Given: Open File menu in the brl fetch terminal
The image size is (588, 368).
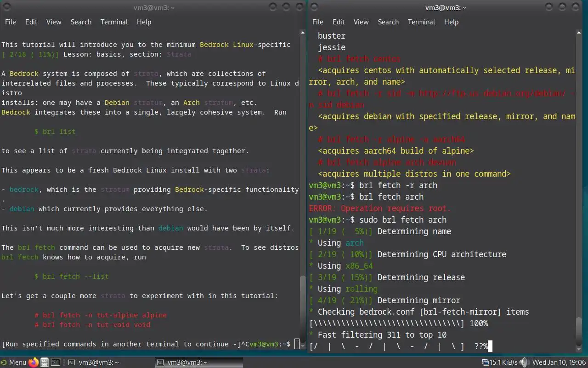Looking at the screenshot, I should (x=317, y=22).
